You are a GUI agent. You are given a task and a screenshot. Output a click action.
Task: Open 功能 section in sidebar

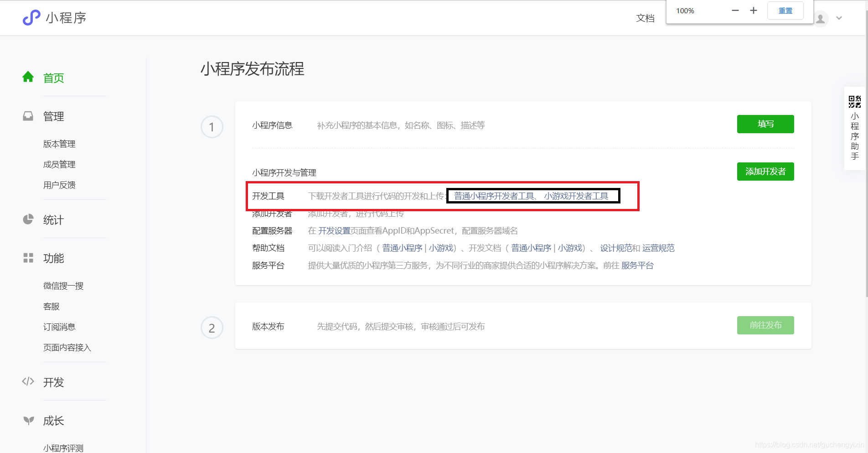tap(53, 258)
